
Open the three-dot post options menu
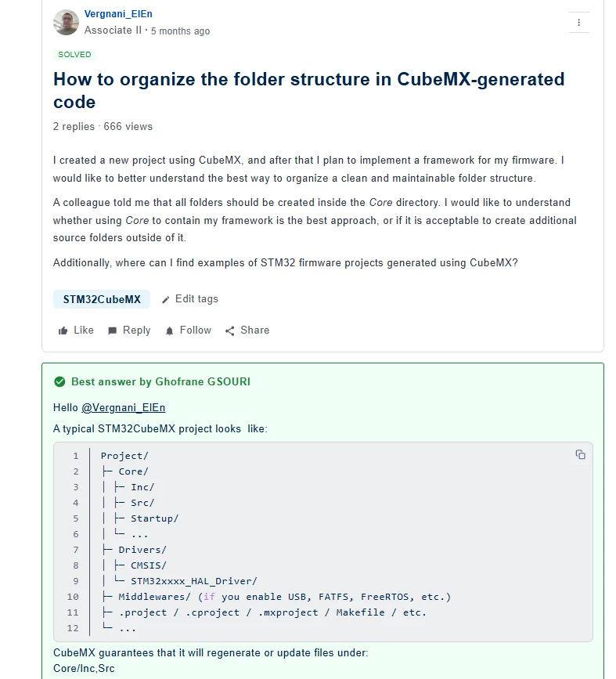[578, 23]
